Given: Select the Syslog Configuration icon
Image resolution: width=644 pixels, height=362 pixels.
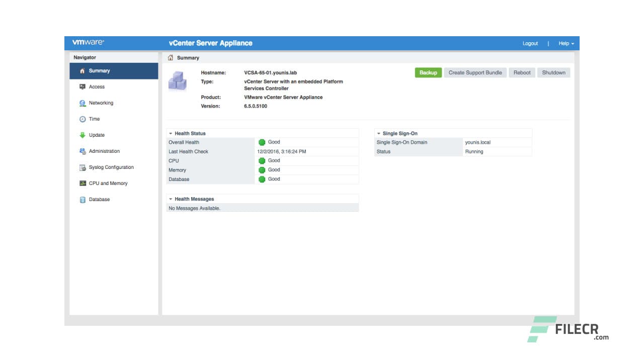Looking at the screenshot, I should point(83,167).
